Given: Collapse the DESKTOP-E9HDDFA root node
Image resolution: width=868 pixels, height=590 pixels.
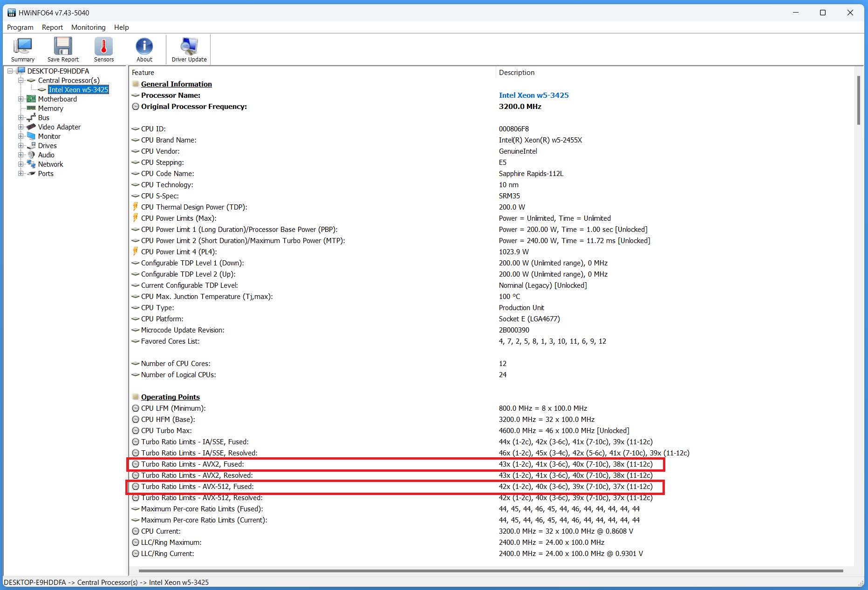Looking at the screenshot, I should pyautogui.click(x=10, y=71).
